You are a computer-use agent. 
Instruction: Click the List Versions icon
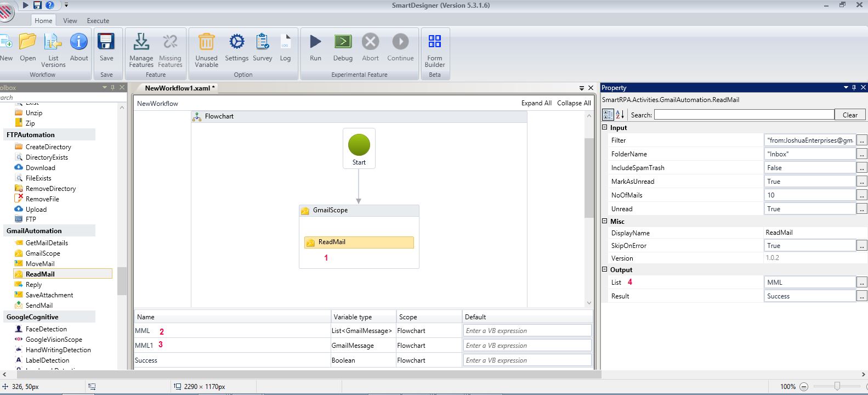pos(53,42)
